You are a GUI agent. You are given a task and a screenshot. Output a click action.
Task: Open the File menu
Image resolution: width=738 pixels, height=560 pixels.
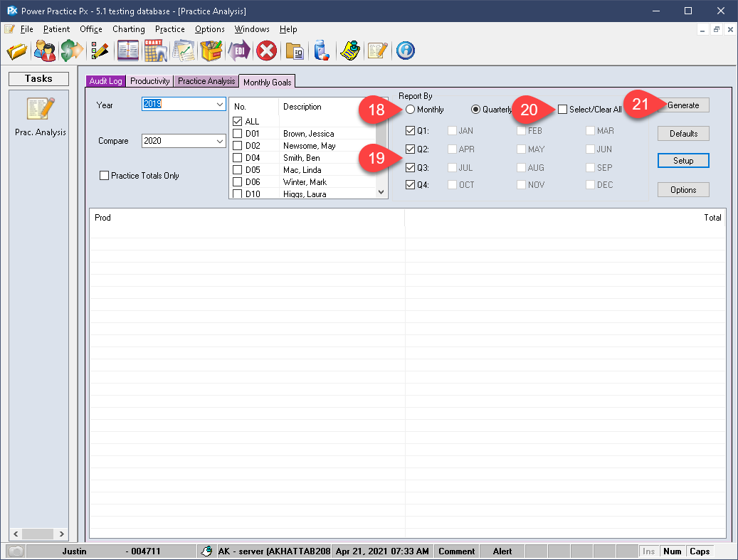pos(27,29)
